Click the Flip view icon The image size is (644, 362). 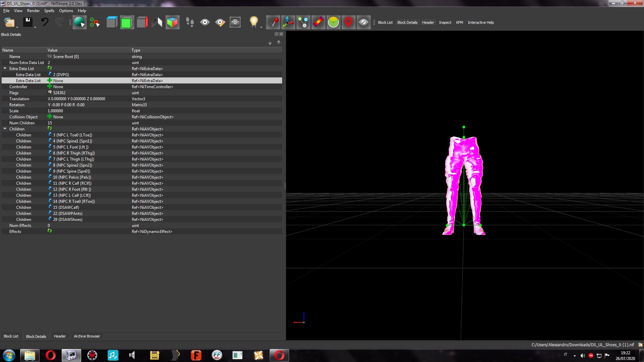click(x=157, y=22)
